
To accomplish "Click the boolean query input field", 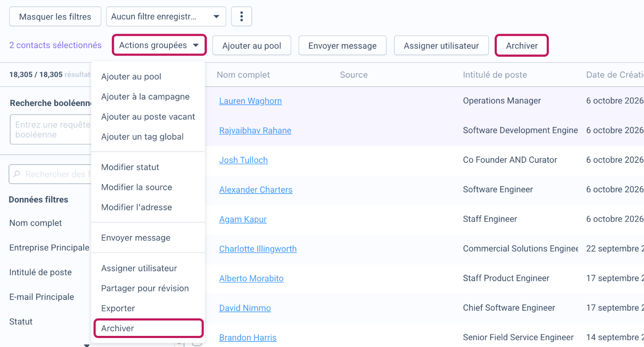I will tap(50, 129).
